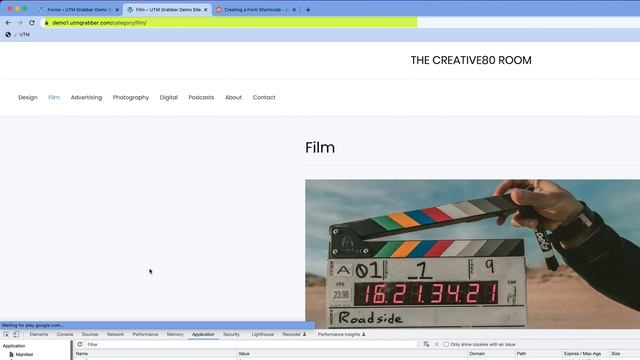This screenshot has height=360, width=640.
Task: Switch to DevTools Network tab
Action: click(x=115, y=334)
